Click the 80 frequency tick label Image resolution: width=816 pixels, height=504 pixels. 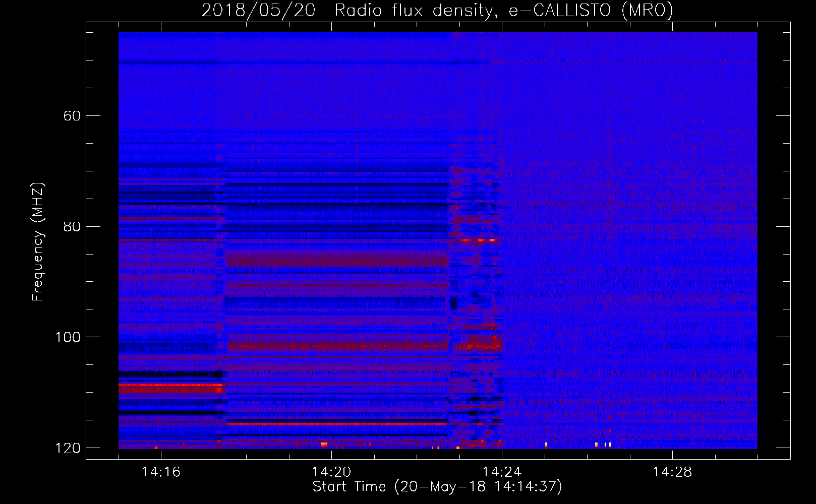pyautogui.click(x=72, y=226)
